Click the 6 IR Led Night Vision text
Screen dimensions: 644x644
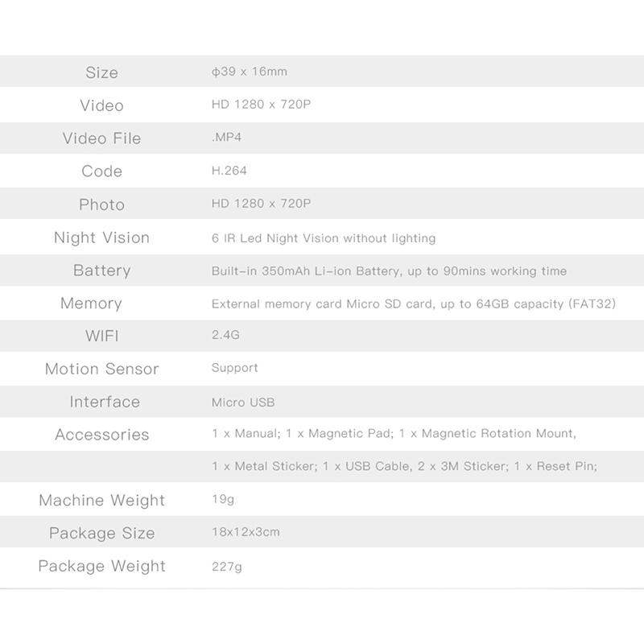pos(323,237)
